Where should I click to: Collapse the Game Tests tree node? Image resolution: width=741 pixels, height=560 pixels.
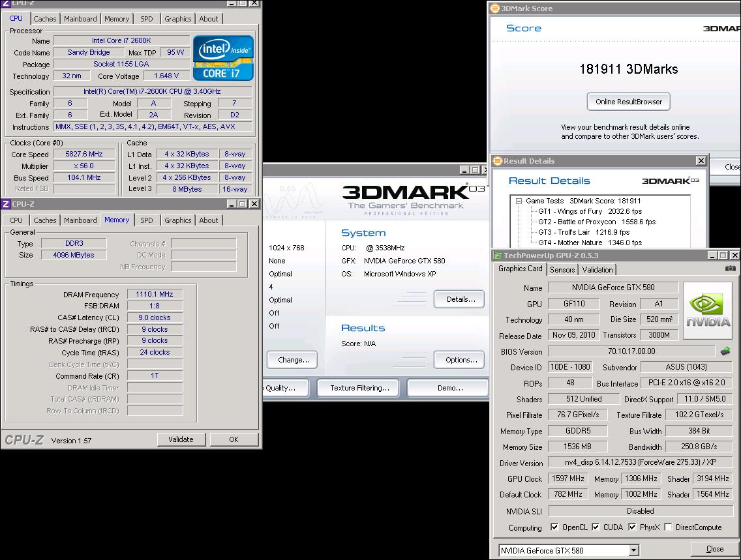[519, 201]
